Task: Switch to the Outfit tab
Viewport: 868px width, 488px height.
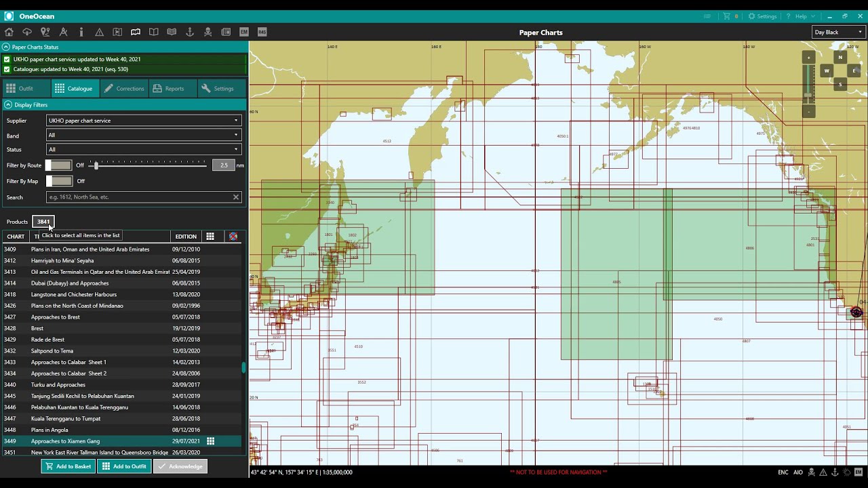Action: pos(26,88)
